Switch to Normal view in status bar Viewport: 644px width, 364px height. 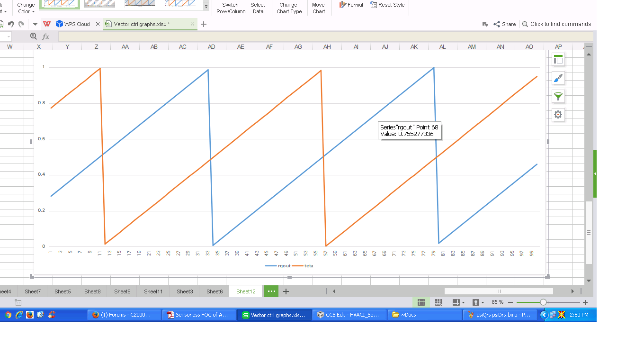click(421, 302)
